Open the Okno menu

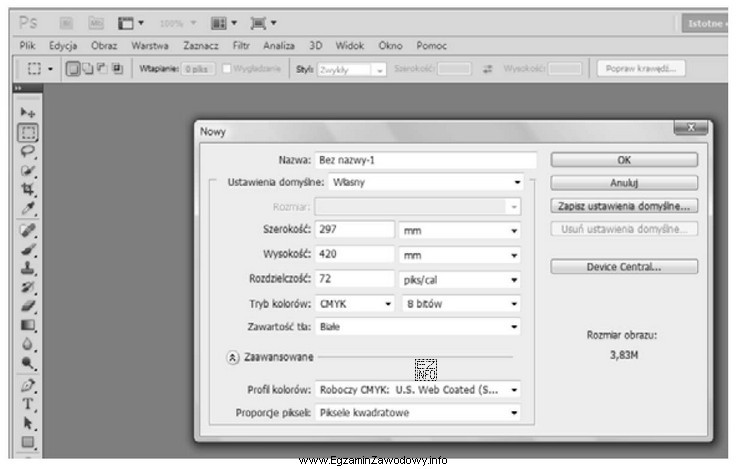390,46
